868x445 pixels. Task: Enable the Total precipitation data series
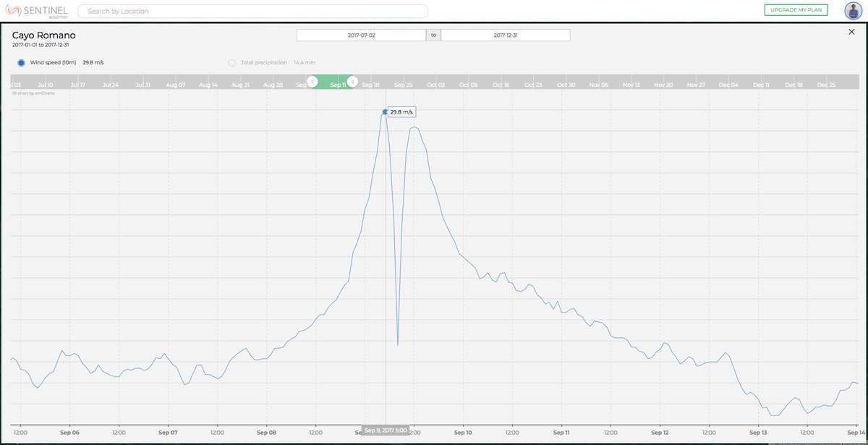[231, 62]
